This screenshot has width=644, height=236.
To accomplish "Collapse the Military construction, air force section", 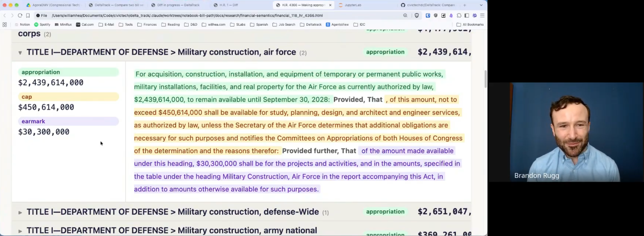I will [20, 52].
